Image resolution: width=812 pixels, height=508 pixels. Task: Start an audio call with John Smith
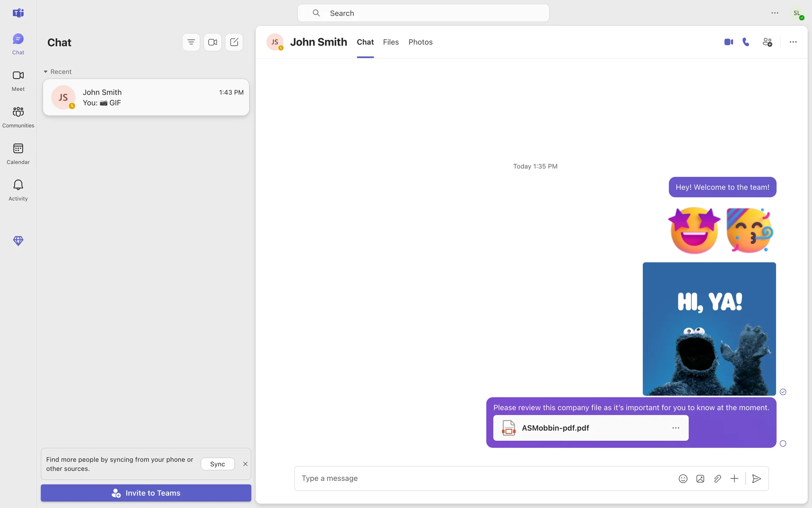pos(746,42)
